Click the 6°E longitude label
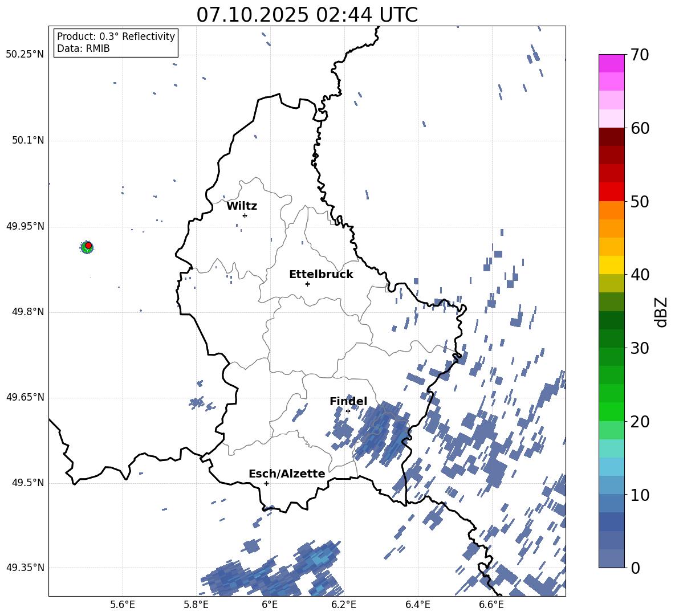Image resolution: width=675 pixels, height=616 pixels. pyautogui.click(x=270, y=605)
